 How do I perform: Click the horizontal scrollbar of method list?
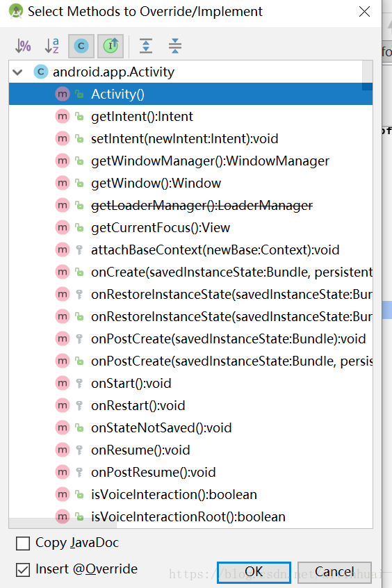point(63,523)
